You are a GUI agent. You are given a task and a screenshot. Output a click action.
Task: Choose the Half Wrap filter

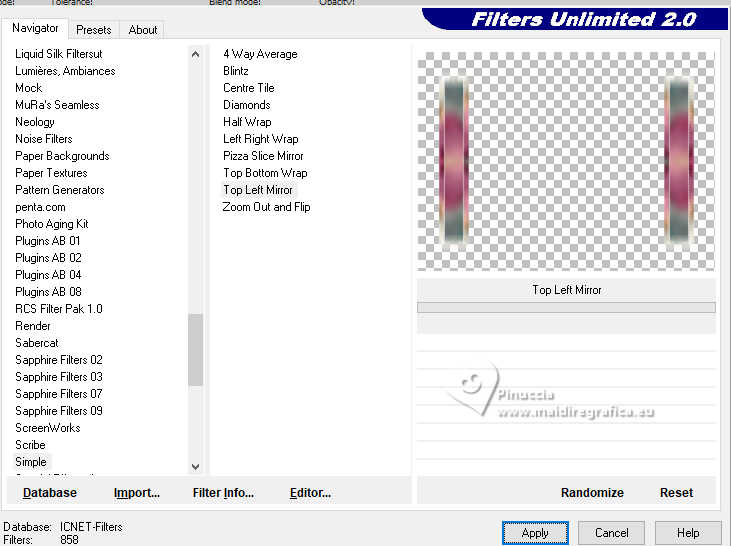click(247, 122)
